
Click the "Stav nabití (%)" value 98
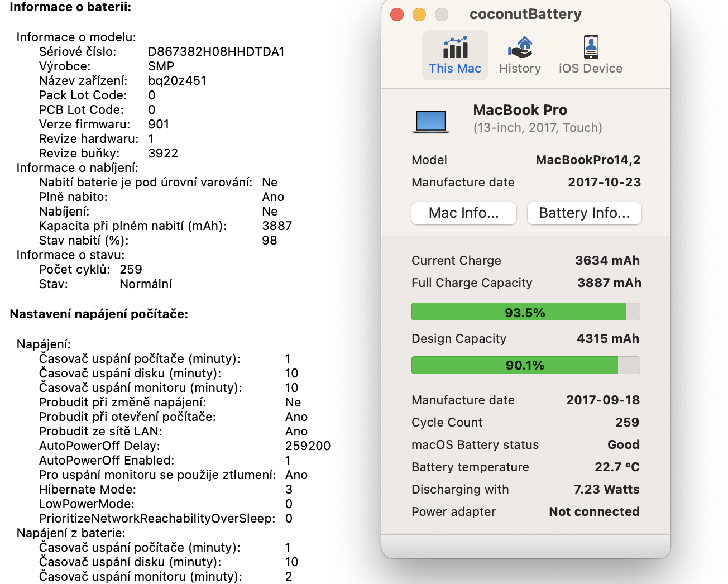[x=270, y=241]
